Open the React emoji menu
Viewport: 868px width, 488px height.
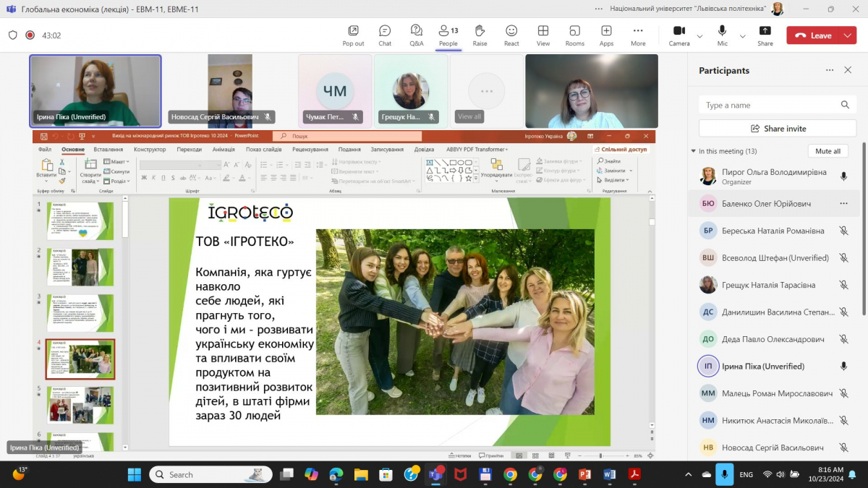click(511, 35)
